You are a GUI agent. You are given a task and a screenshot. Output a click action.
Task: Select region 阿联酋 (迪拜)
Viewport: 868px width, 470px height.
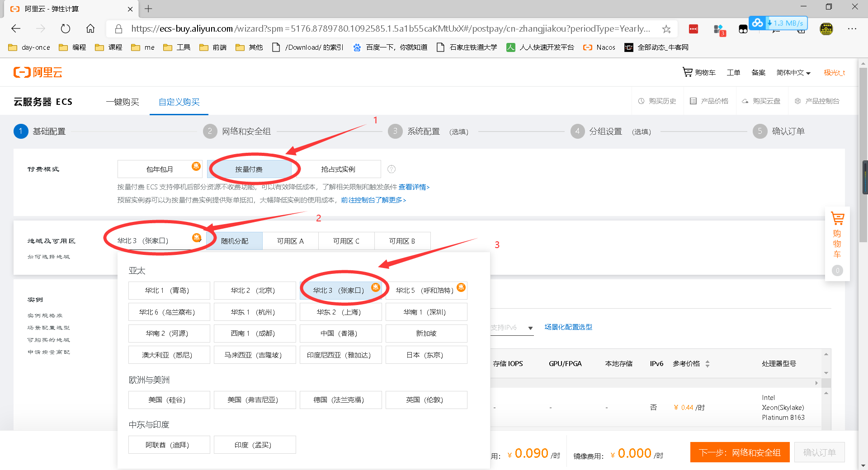[169, 445]
